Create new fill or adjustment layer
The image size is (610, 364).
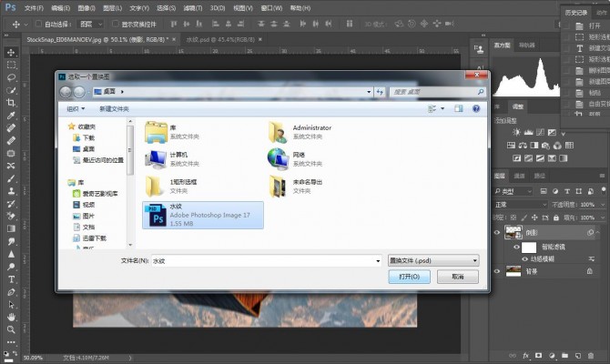(x=552, y=356)
